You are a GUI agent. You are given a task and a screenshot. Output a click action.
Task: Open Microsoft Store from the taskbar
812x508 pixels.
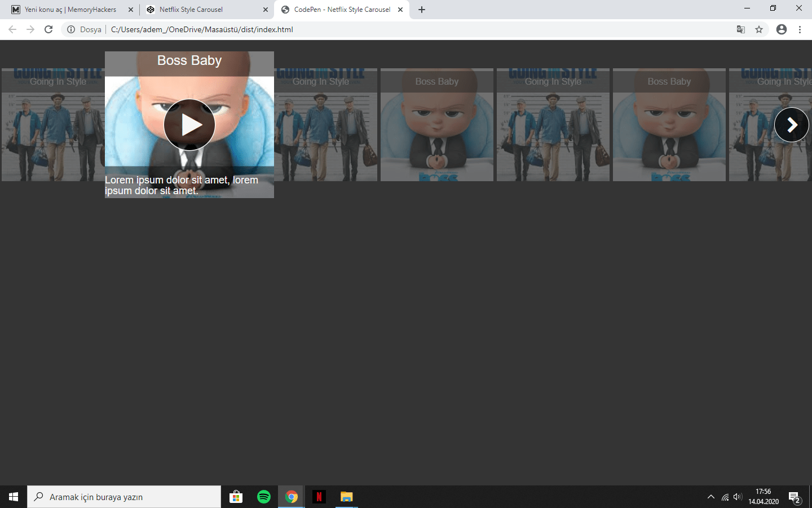pyautogui.click(x=236, y=497)
